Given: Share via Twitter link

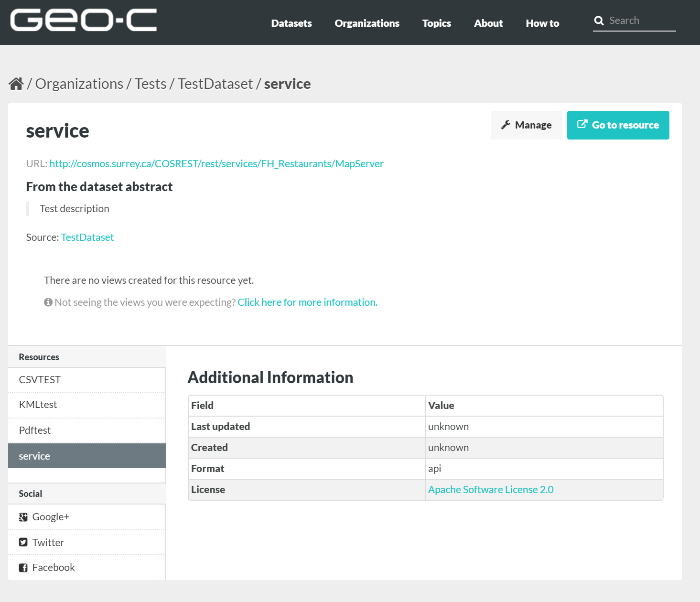Looking at the screenshot, I should coord(87,542).
